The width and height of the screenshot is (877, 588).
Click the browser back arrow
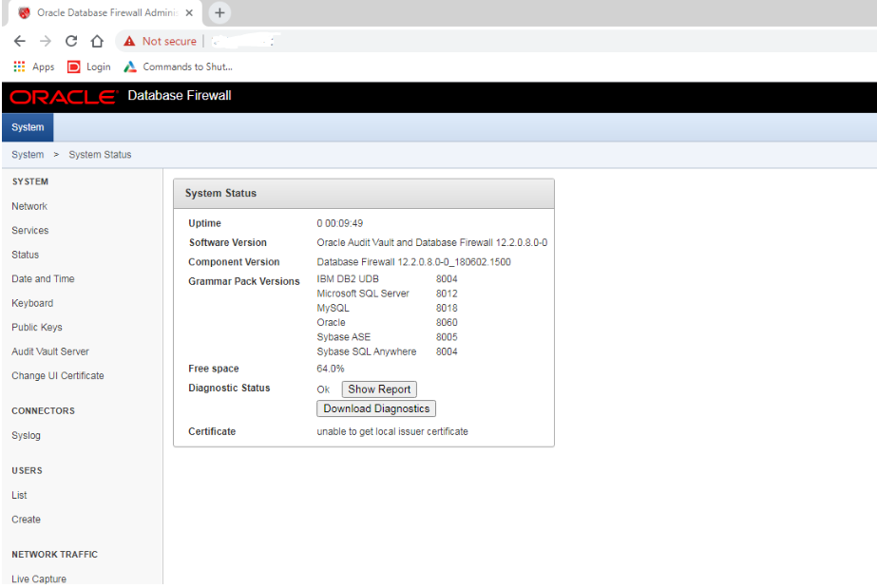point(20,41)
